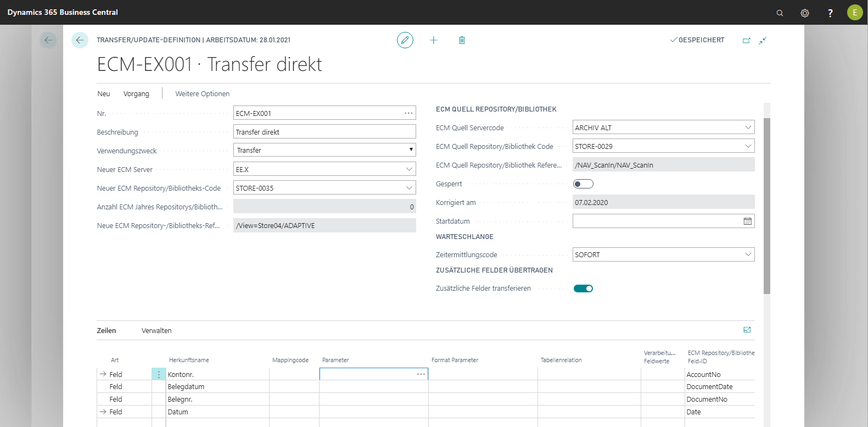Image resolution: width=868 pixels, height=427 pixels.
Task: Click the collapse page arrows icon
Action: [x=763, y=40]
